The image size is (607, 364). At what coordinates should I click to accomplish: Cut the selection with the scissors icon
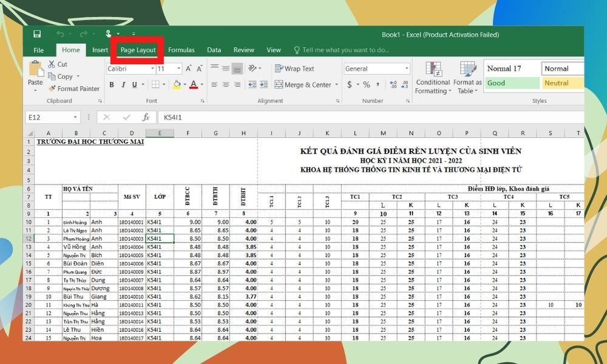52,64
